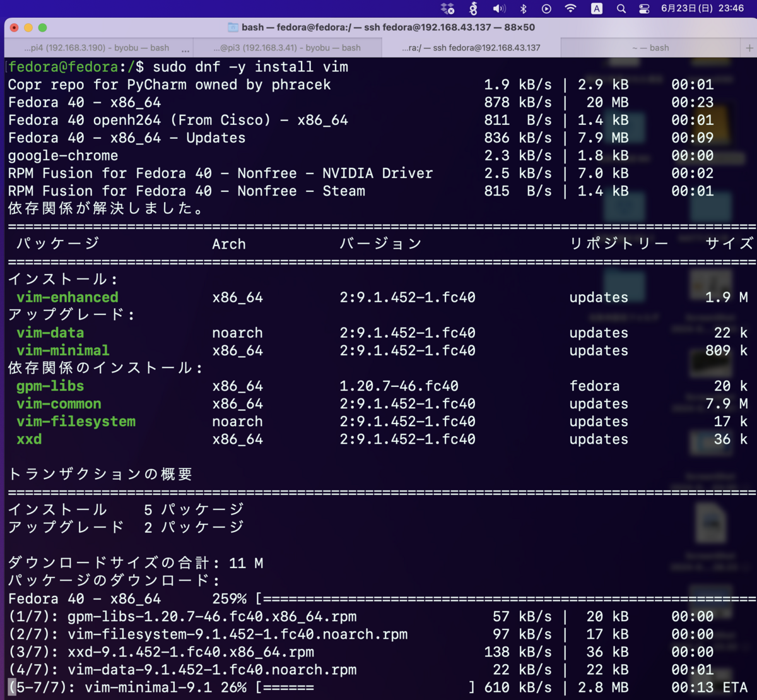The height and width of the screenshot is (700, 757).
Task: Click the date and time in menu bar
Action: (700, 8)
